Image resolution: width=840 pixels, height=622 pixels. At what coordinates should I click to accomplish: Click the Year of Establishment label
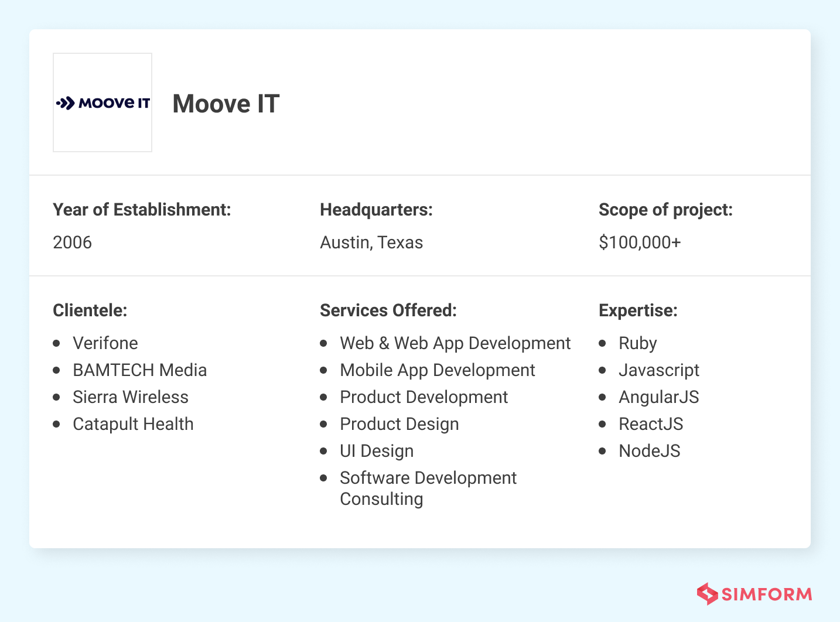point(142,210)
